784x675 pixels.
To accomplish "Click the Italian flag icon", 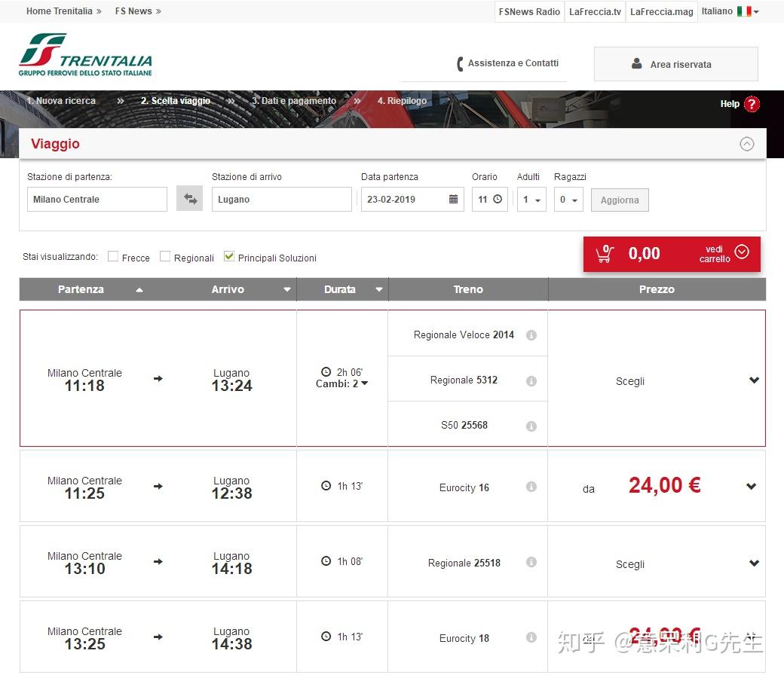I will pyautogui.click(x=744, y=11).
